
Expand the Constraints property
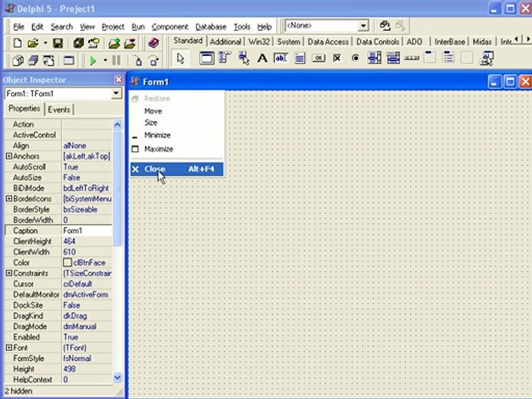pyautogui.click(x=9, y=273)
